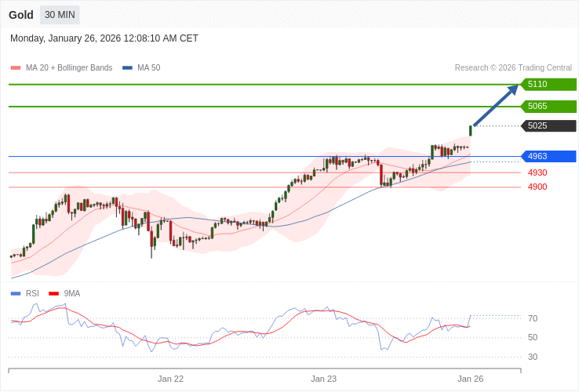The image size is (579, 392).
Task: Click the blue upward trend arrow
Action: pos(496,105)
